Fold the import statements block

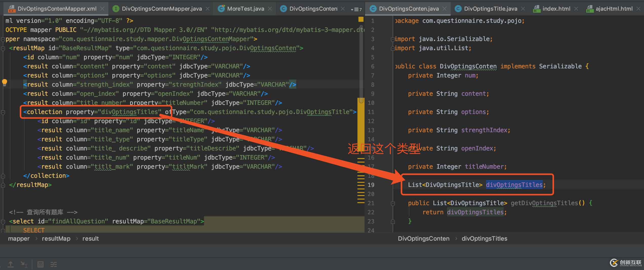click(x=393, y=39)
